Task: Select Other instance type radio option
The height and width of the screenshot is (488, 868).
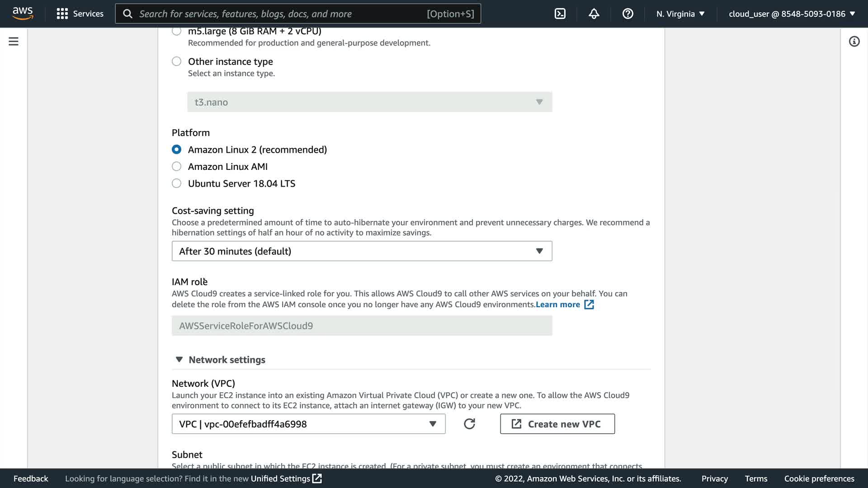Action: pyautogui.click(x=177, y=61)
